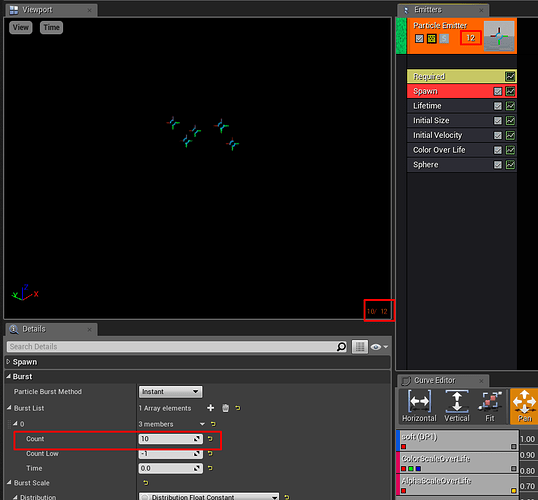Click the Initial Size curve icon

coord(510,121)
